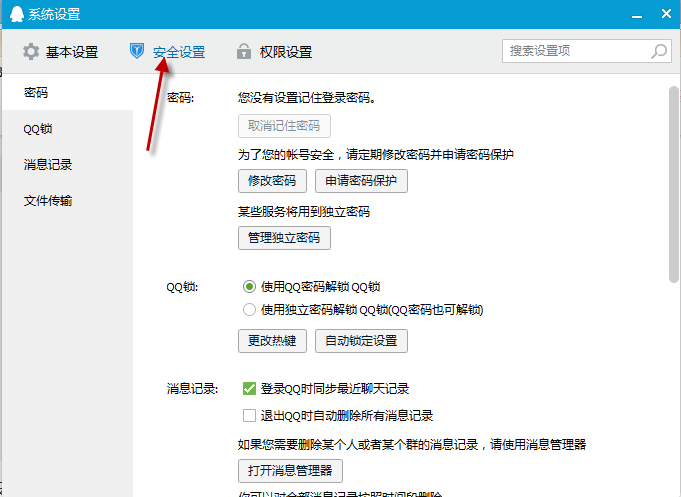The width and height of the screenshot is (681, 497).
Task: Minimize the 系统设置 window
Action: click(637, 15)
